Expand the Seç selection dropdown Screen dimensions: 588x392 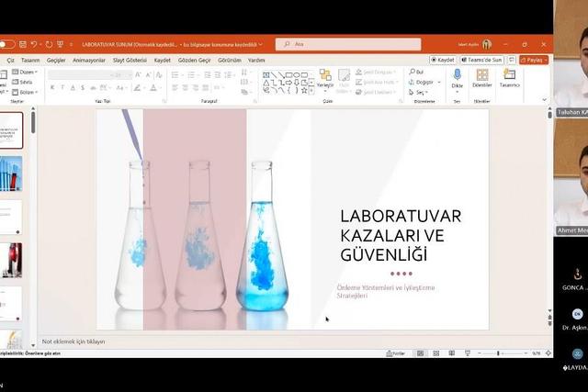point(419,92)
